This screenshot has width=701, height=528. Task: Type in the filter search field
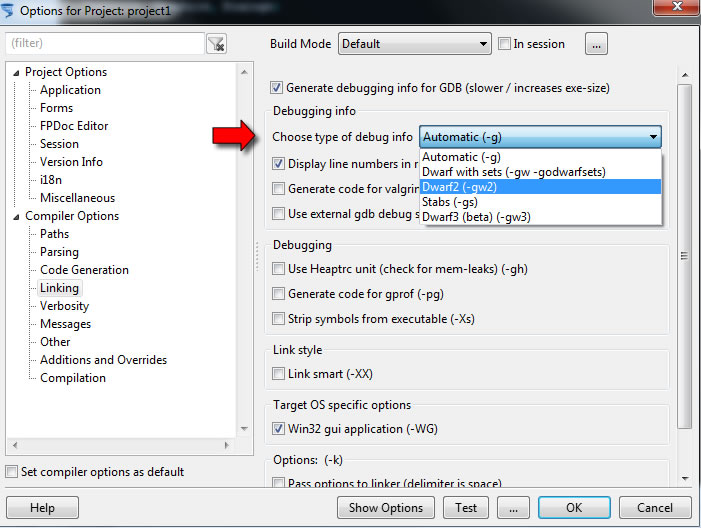105,43
